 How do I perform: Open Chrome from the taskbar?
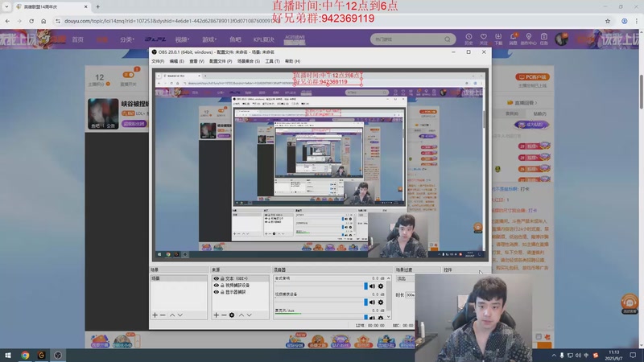pos(25,356)
